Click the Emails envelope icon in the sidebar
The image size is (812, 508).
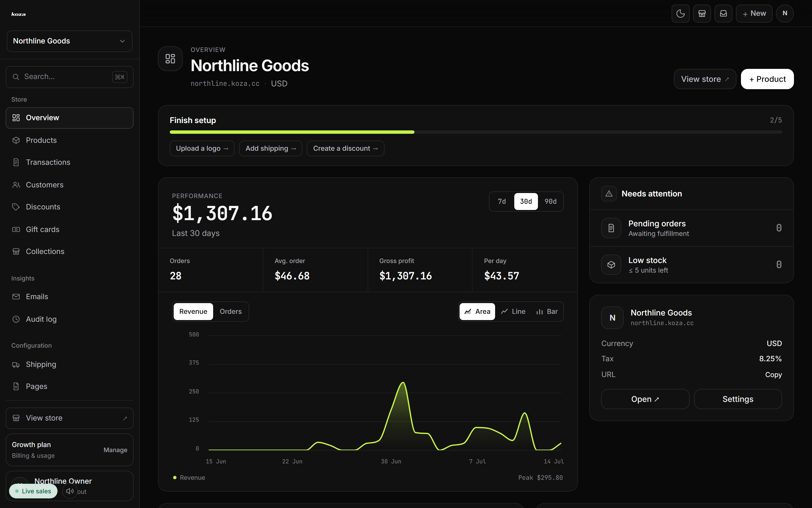16,297
